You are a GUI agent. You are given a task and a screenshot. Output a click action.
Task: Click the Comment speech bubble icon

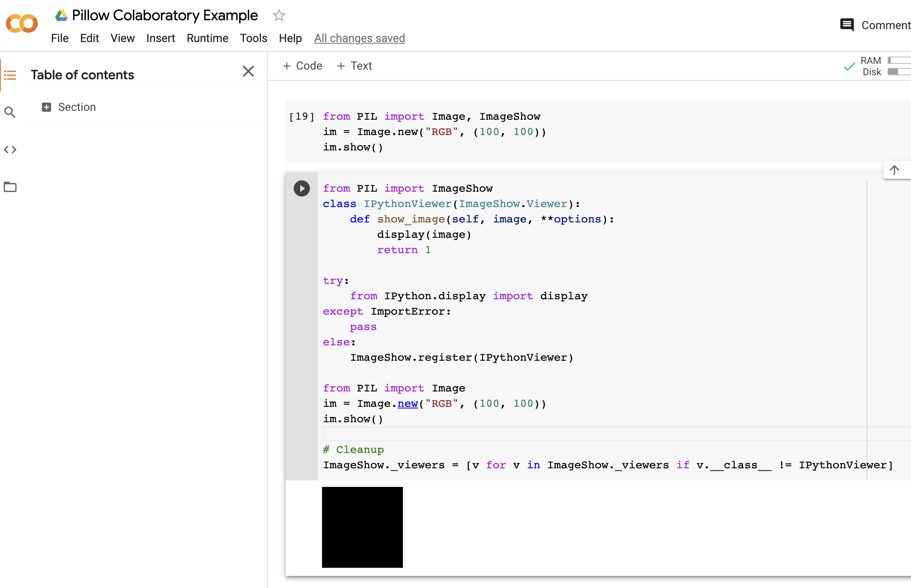pos(847,25)
